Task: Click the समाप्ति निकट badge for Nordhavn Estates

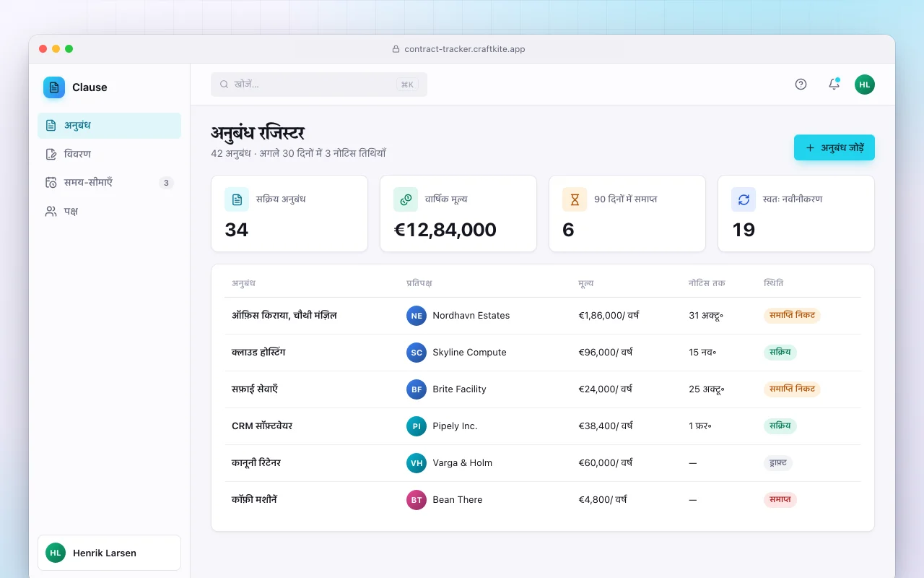Action: pos(792,316)
